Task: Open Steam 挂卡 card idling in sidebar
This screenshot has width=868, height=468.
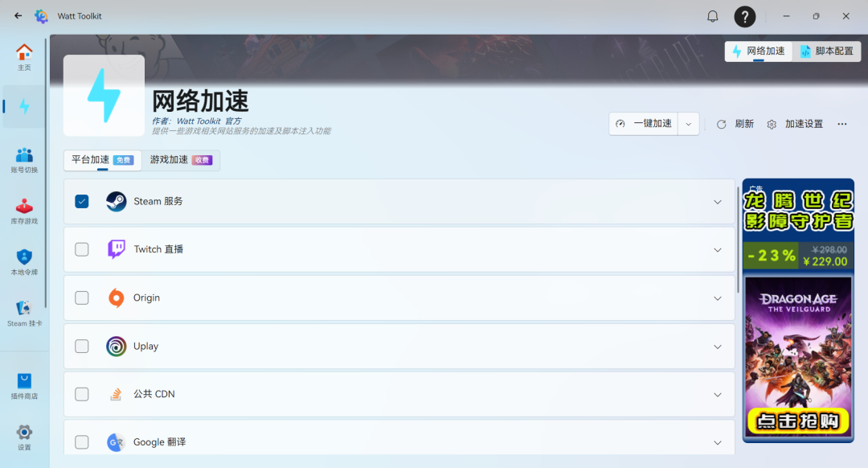Action: tap(24, 314)
